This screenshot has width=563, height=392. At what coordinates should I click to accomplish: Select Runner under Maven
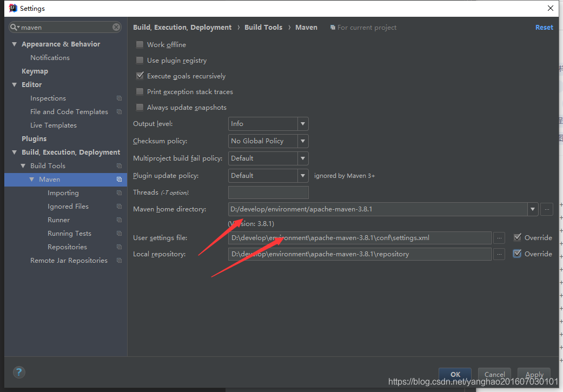tap(58, 220)
